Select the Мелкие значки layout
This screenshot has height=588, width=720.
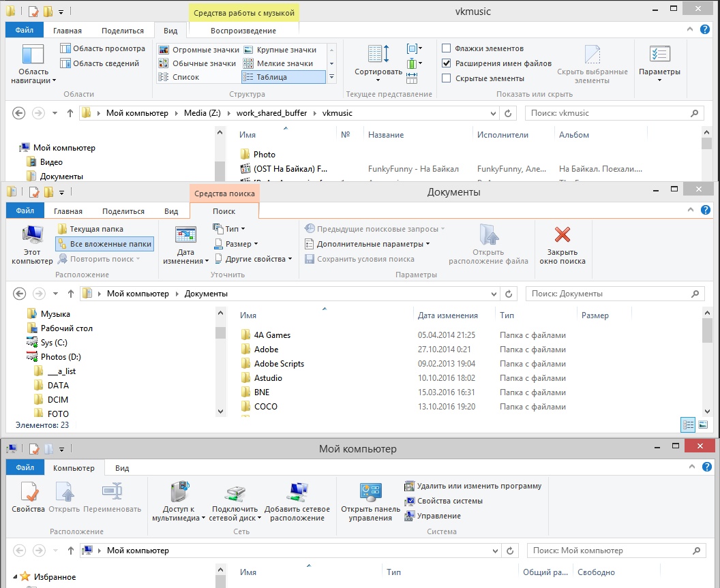click(x=277, y=63)
